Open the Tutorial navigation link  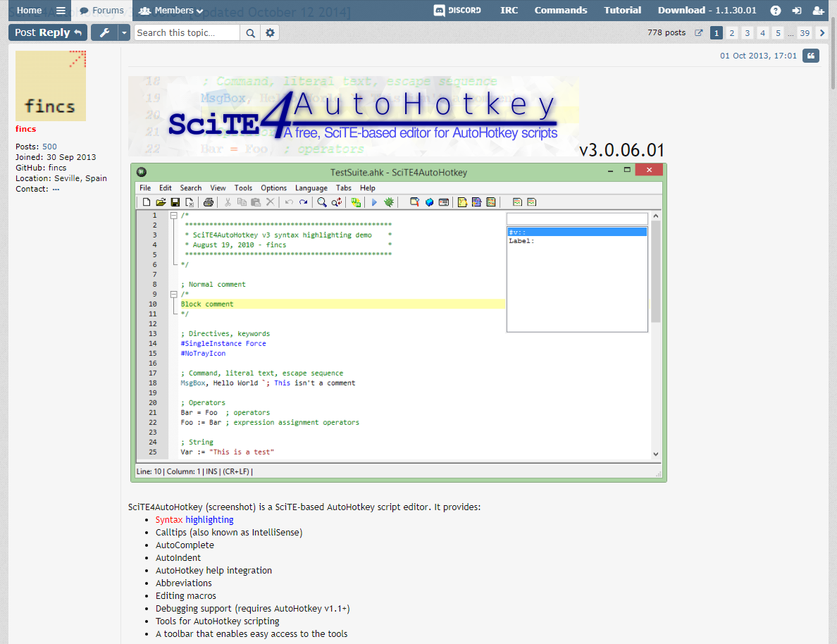(x=622, y=10)
